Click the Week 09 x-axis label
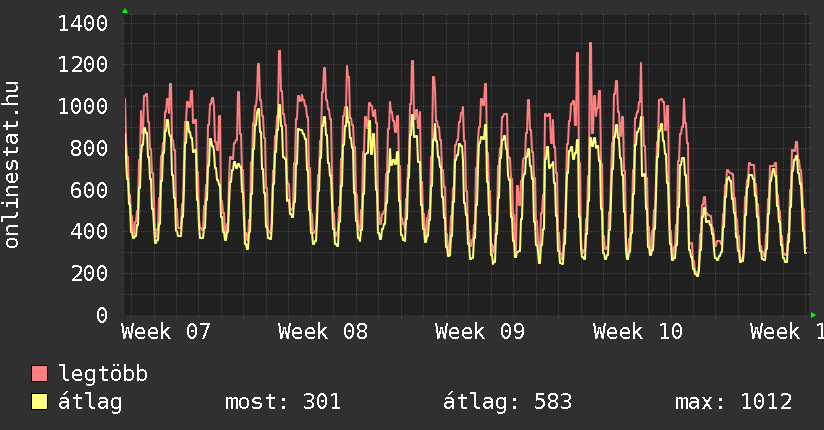The width and height of the screenshot is (824, 430). point(480,332)
